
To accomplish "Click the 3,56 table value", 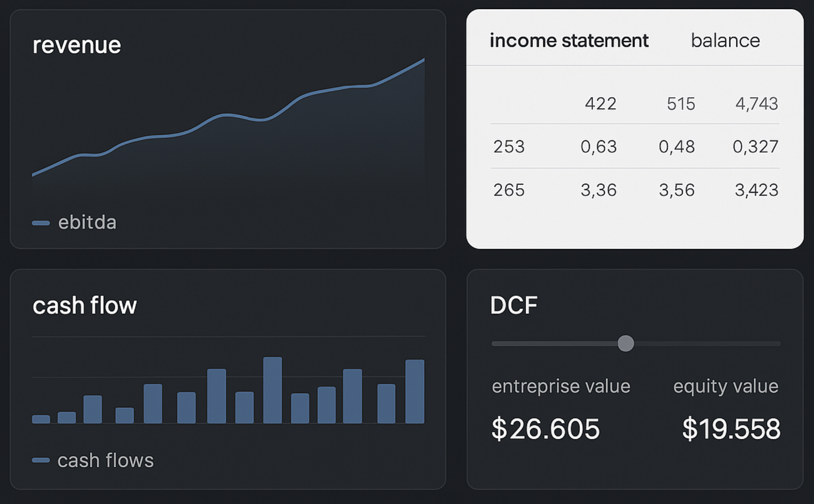I will pyautogui.click(x=676, y=190).
